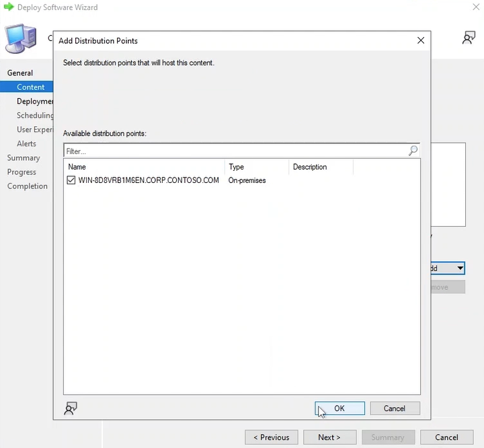This screenshot has width=484, height=448.
Task: Select Summary step in sidebar
Action: tap(24, 158)
